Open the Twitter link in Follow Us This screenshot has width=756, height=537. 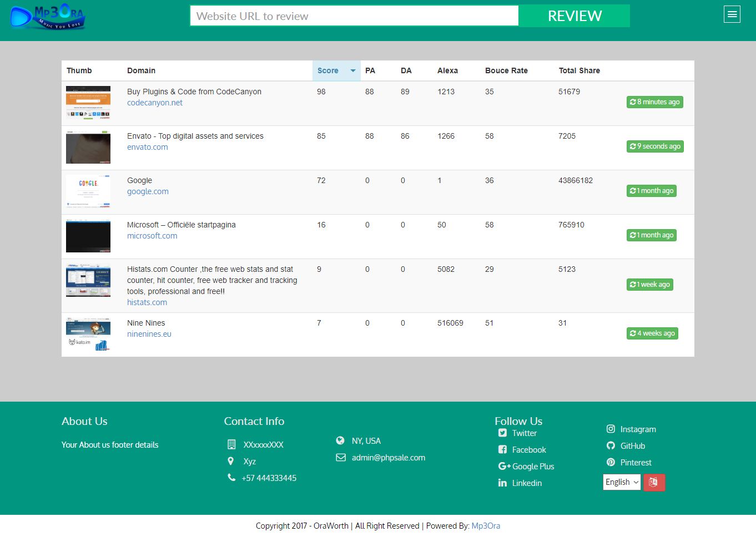pyautogui.click(x=525, y=433)
